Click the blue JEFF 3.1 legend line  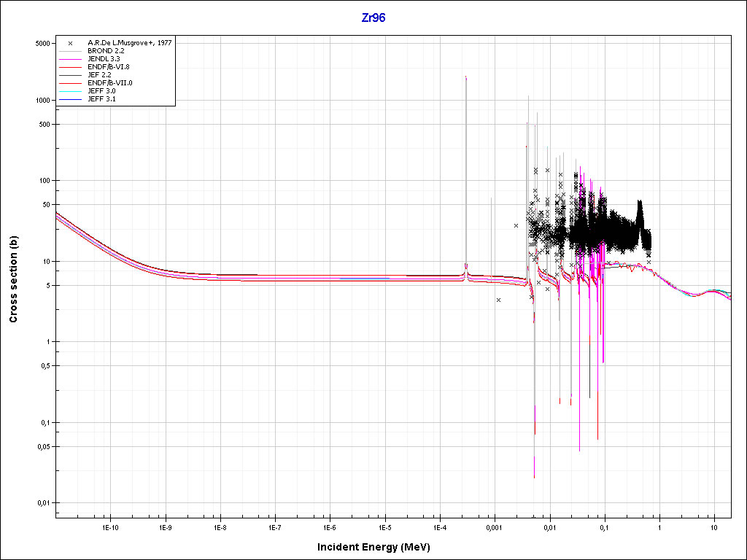70,99
